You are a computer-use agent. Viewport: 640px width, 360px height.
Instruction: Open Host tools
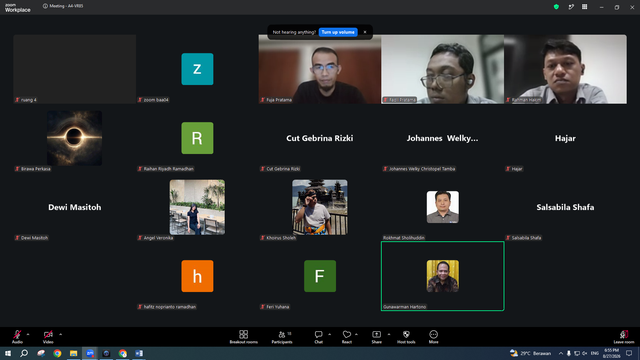[406, 337]
